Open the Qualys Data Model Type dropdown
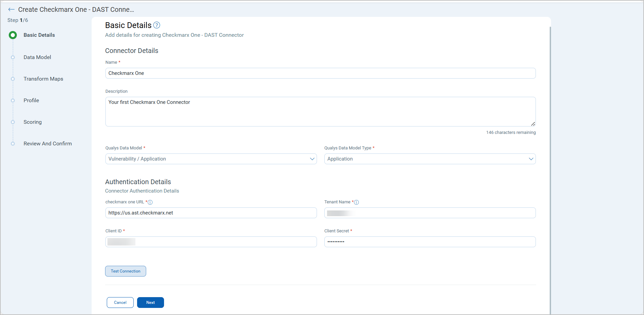Image resolution: width=644 pixels, height=315 pixels. (x=430, y=159)
